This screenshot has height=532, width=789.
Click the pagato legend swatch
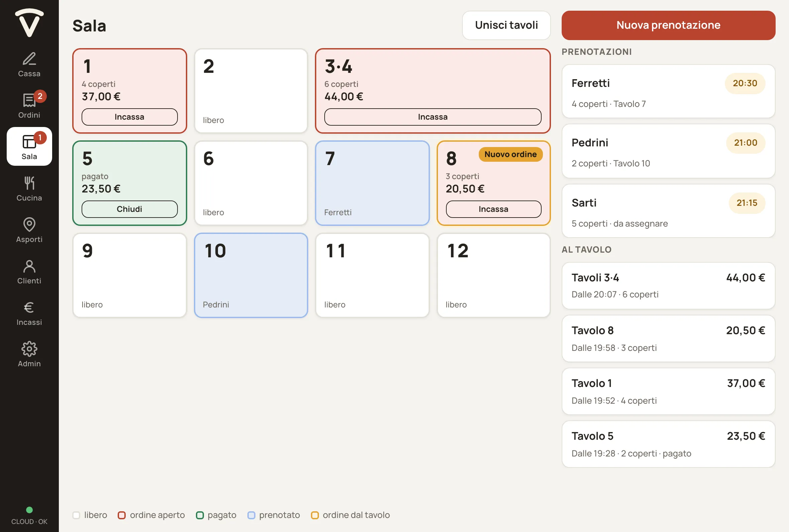click(200, 515)
